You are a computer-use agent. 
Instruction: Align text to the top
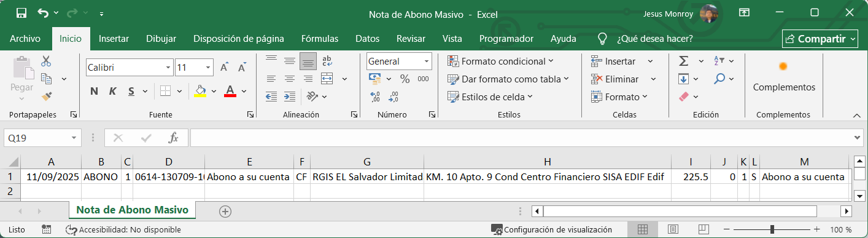(x=271, y=61)
